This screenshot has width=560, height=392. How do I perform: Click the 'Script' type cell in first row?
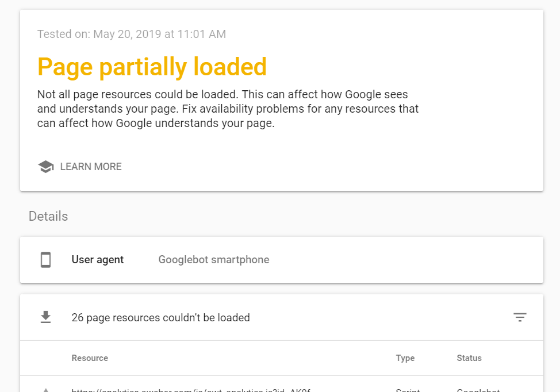(408, 390)
